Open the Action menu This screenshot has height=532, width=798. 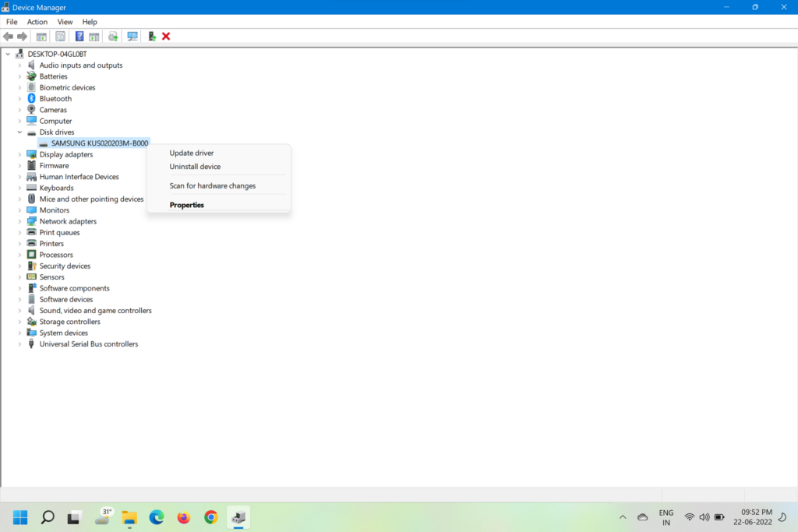pyautogui.click(x=37, y=22)
